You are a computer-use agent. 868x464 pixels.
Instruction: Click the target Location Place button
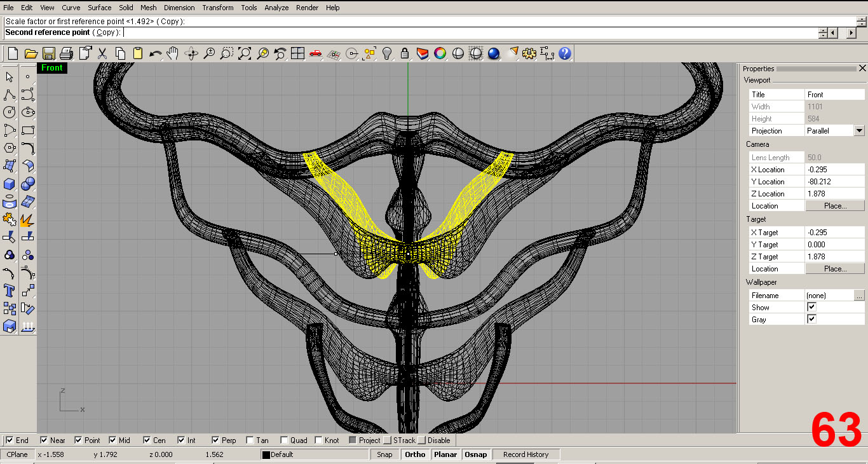835,269
